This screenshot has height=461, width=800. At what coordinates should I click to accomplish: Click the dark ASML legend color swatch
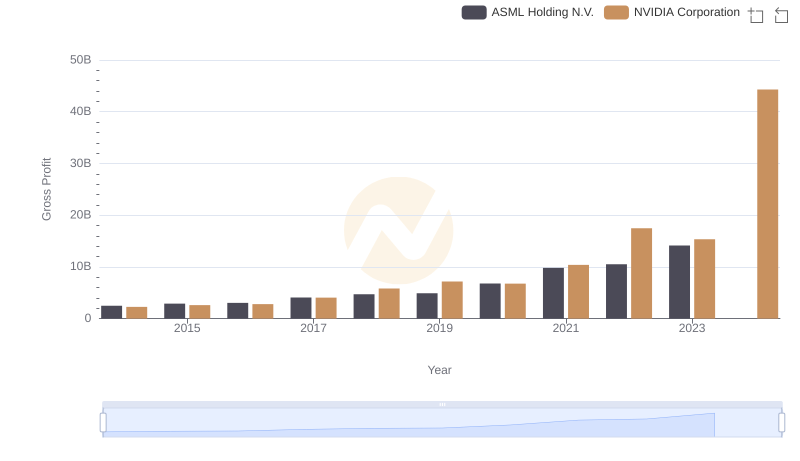point(474,12)
